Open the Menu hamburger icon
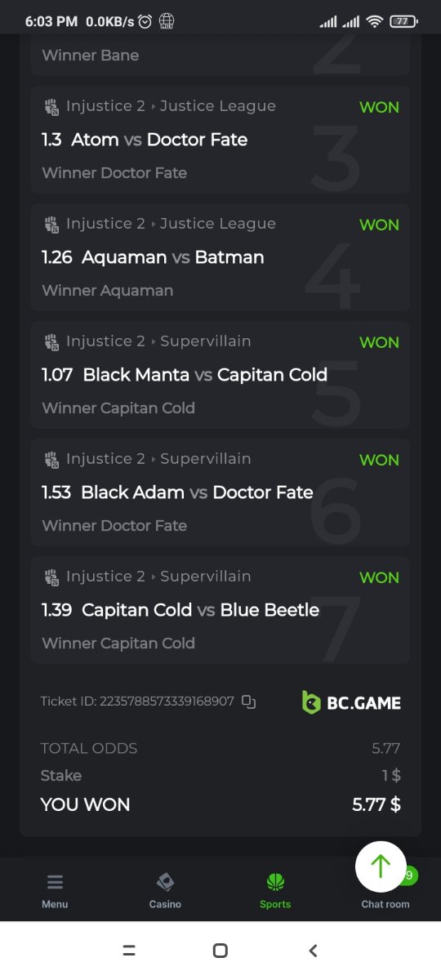Screen dimensions: 441x980 (55, 882)
